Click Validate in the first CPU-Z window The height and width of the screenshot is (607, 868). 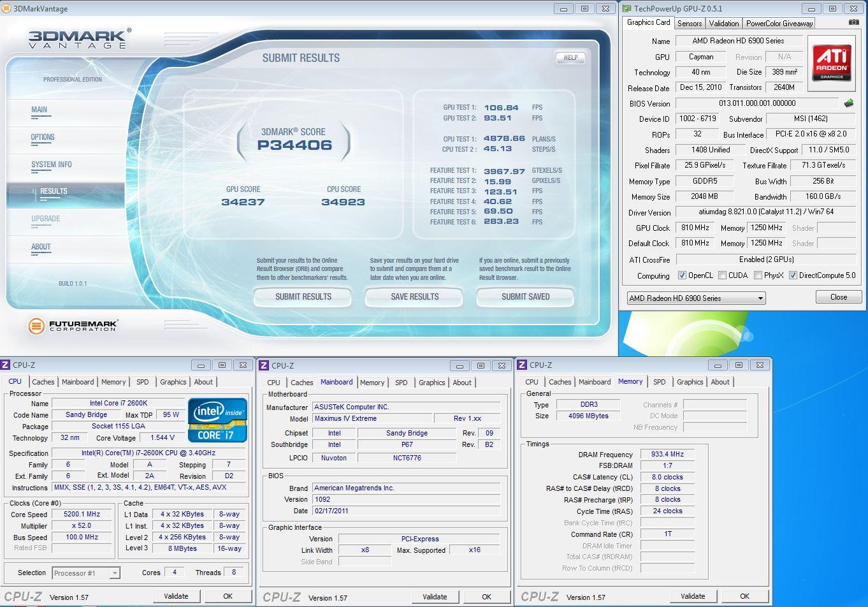click(x=176, y=596)
